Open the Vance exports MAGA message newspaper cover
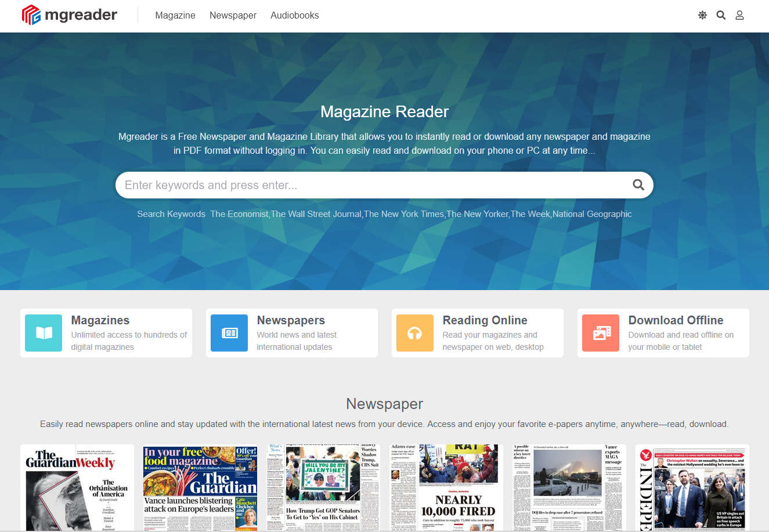Viewport: 769px width, 532px height. coord(569,487)
